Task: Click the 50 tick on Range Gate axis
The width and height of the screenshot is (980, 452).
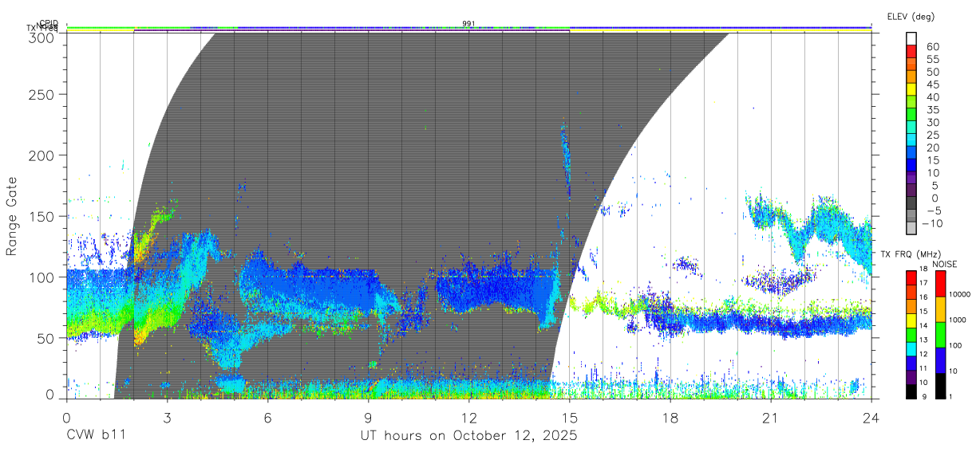Action: pyautogui.click(x=47, y=337)
